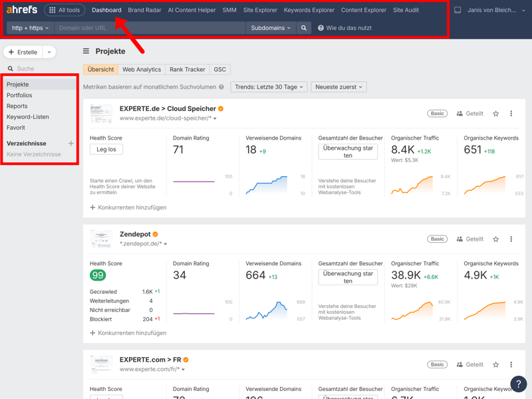This screenshot has height=399, width=532.
Task: Star the Zendepot project as favorite
Action: coord(495,239)
